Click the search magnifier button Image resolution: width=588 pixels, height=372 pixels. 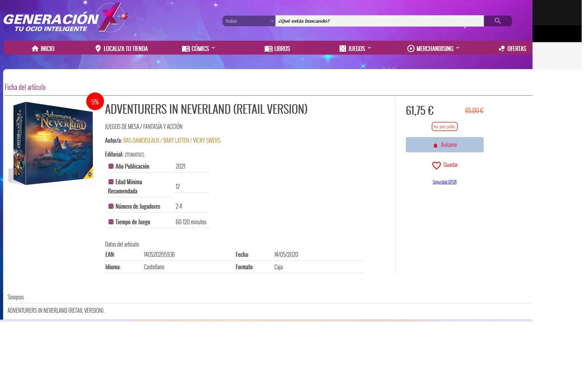497,21
